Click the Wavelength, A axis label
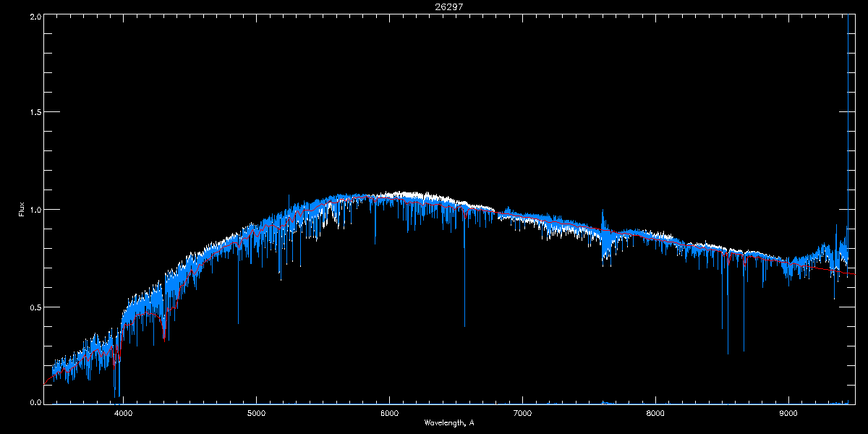This screenshot has width=868, height=434. click(449, 422)
